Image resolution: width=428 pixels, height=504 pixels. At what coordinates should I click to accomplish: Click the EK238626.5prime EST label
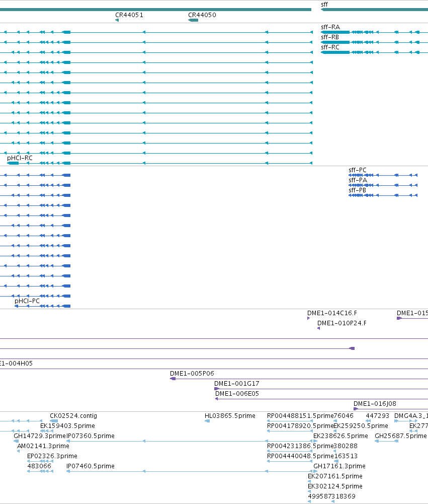pos(340,436)
